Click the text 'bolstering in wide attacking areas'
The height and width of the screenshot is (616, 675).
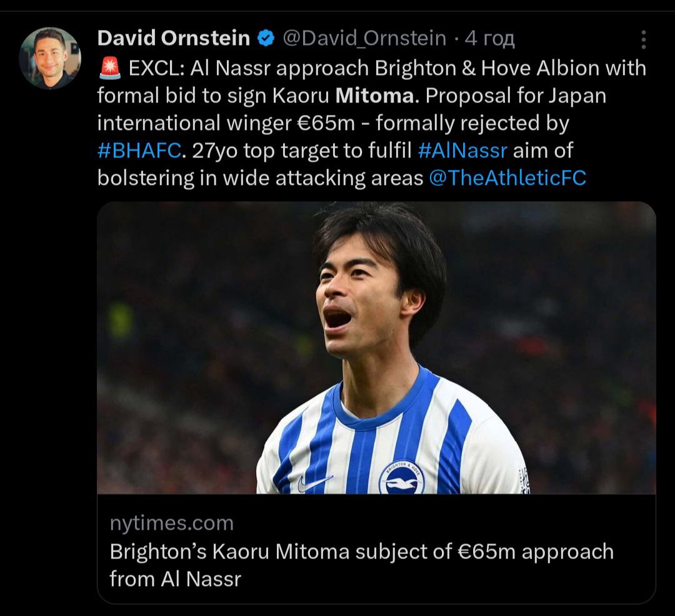point(261,178)
